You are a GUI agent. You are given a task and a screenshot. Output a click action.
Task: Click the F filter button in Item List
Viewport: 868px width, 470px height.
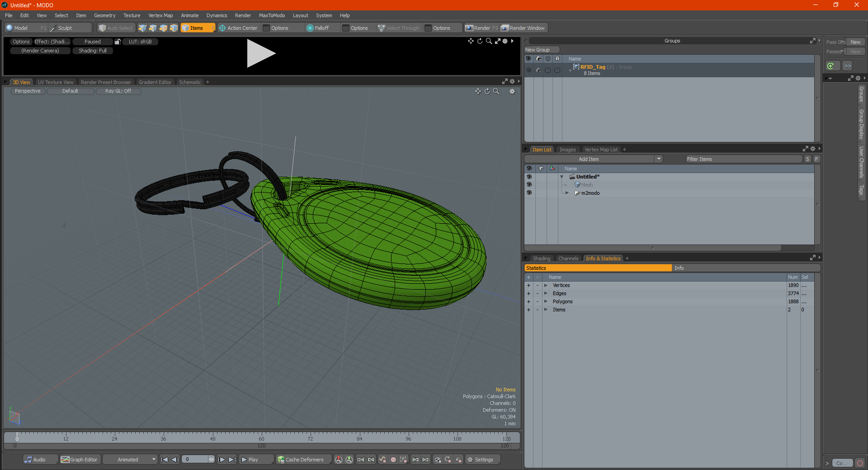coord(816,159)
